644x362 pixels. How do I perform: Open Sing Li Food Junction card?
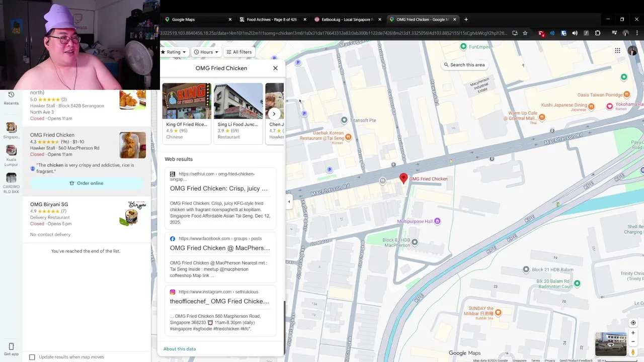(x=238, y=113)
